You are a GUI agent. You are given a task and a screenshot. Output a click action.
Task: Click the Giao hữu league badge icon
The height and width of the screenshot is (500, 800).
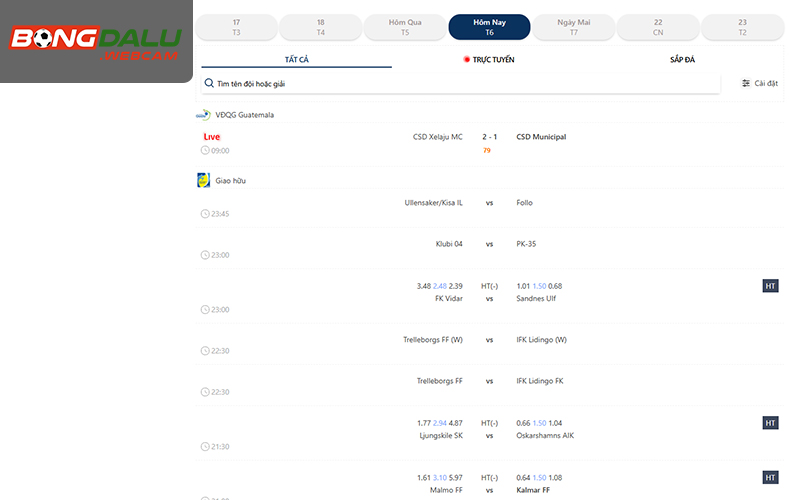tap(204, 181)
